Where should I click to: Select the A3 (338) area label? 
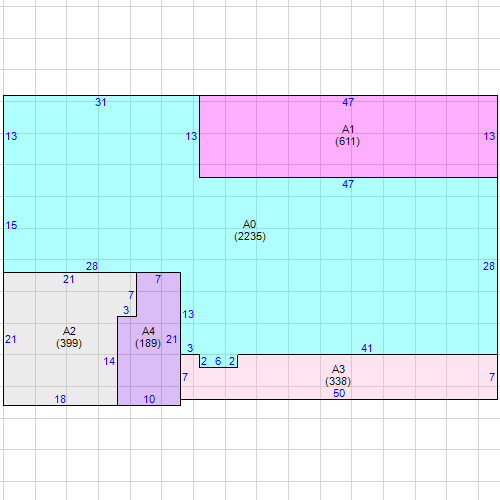click(338, 375)
